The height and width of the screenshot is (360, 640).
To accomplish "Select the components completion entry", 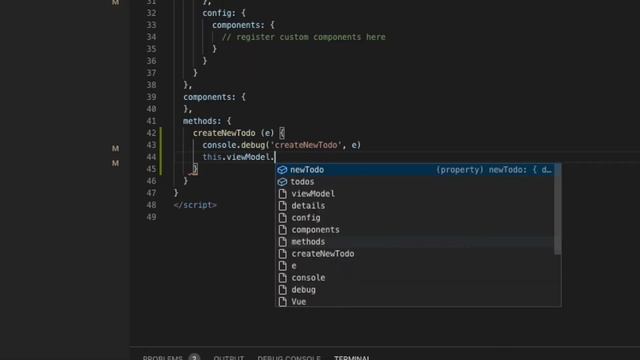I will (x=416, y=230).
